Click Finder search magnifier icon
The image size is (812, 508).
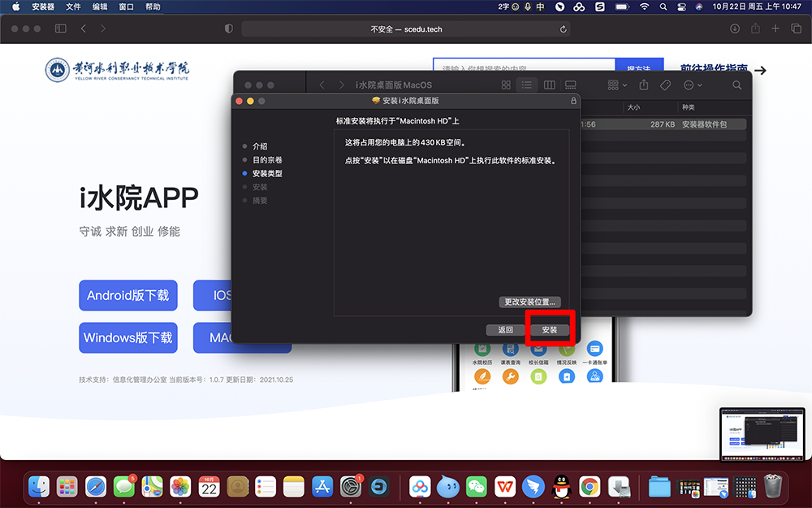coord(737,85)
